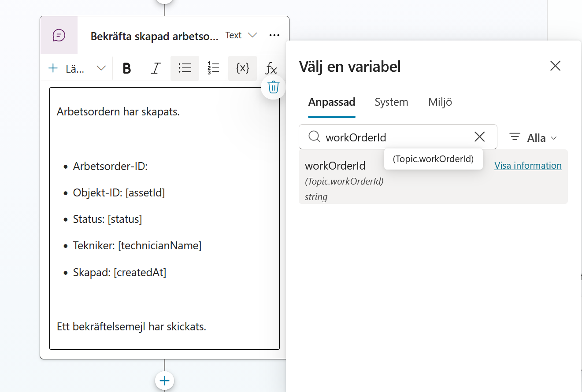Screen dimensions: 582x392
Task: Switch to the Miljö tab
Action: 440,102
